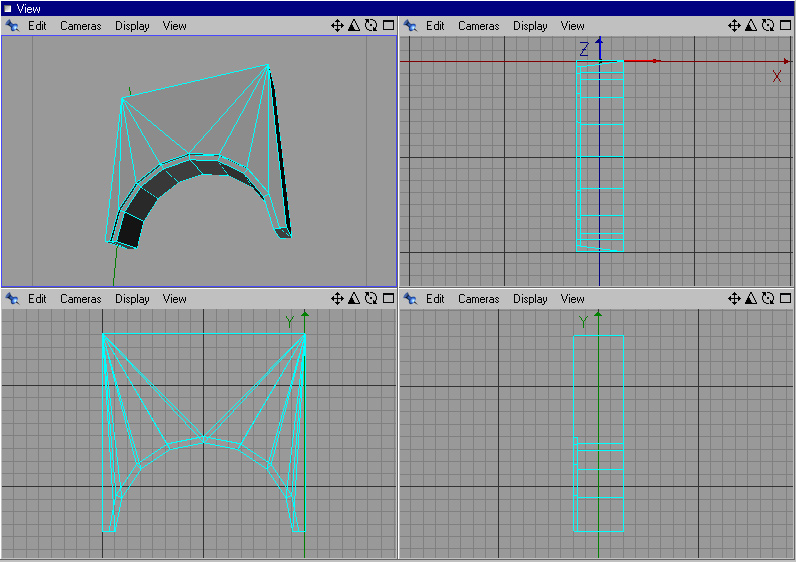Click pin icon in top XZ viewport
The height and width of the screenshot is (562, 796).
coord(410,25)
